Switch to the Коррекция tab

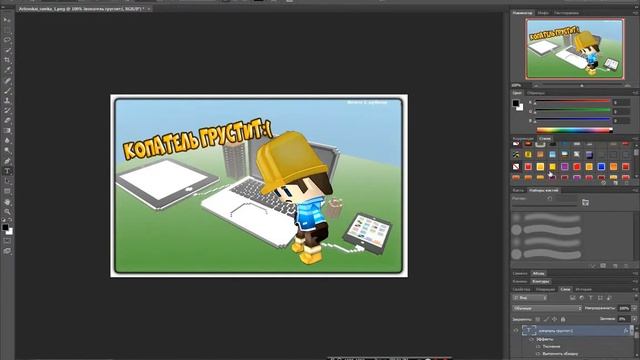(x=523, y=139)
